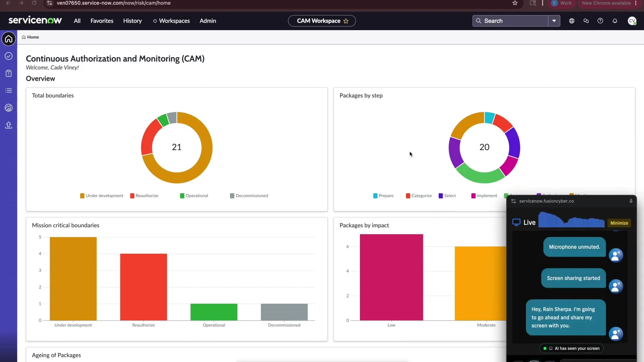Click the Under development bar in Mission critical boundaries
Screen dimensions: 644x362
73,279
